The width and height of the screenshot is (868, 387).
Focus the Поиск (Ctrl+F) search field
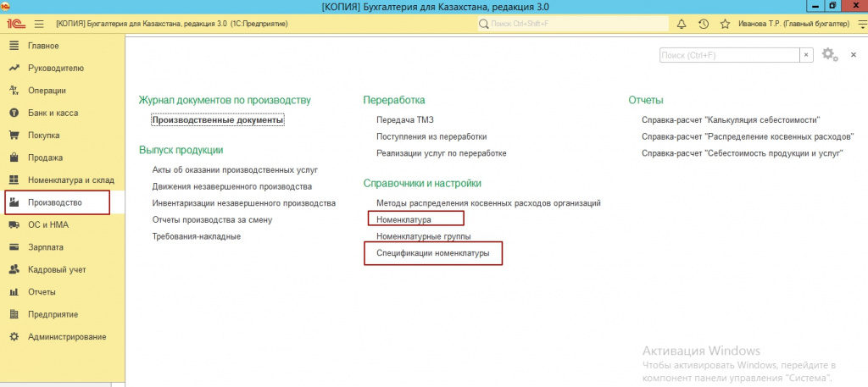729,55
